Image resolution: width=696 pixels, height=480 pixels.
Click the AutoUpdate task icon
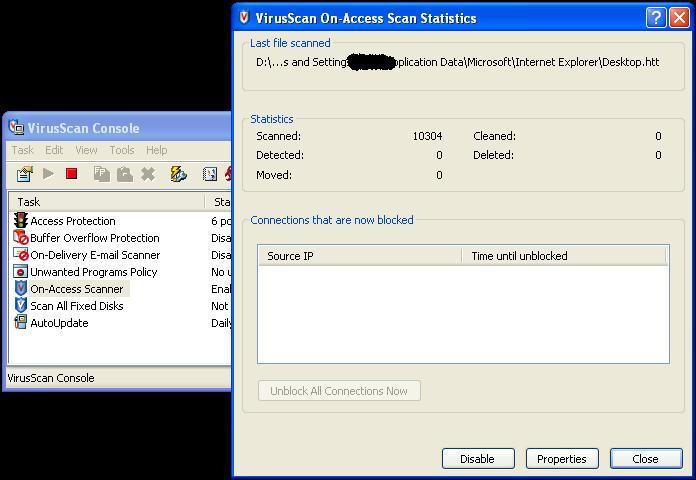coord(20,322)
